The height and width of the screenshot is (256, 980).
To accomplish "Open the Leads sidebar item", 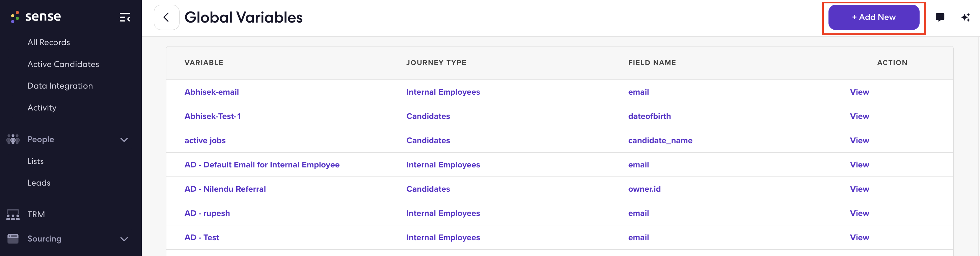I will point(39,183).
